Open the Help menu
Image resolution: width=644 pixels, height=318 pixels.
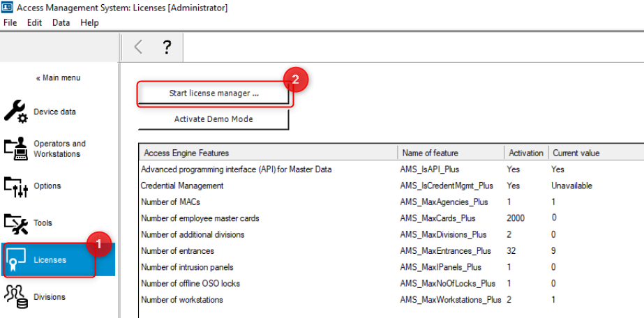(89, 22)
